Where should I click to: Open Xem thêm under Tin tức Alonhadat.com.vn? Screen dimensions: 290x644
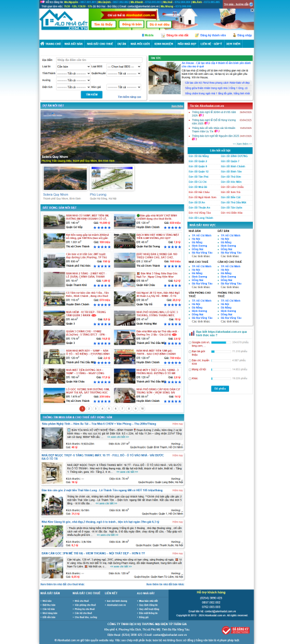pos(242,144)
